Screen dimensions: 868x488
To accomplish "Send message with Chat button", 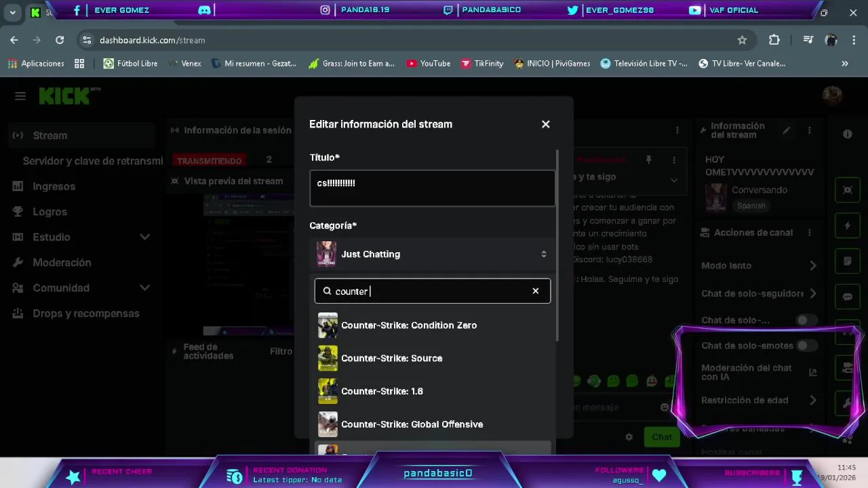I will click(662, 437).
